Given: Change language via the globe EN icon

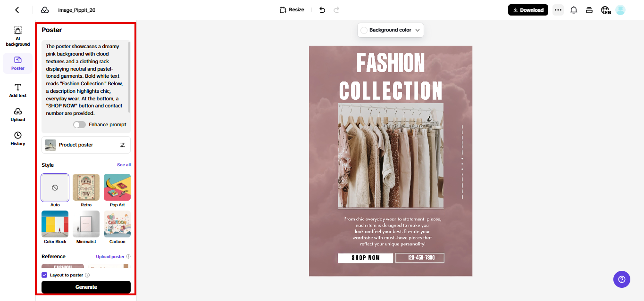Looking at the screenshot, I should click(x=606, y=10).
